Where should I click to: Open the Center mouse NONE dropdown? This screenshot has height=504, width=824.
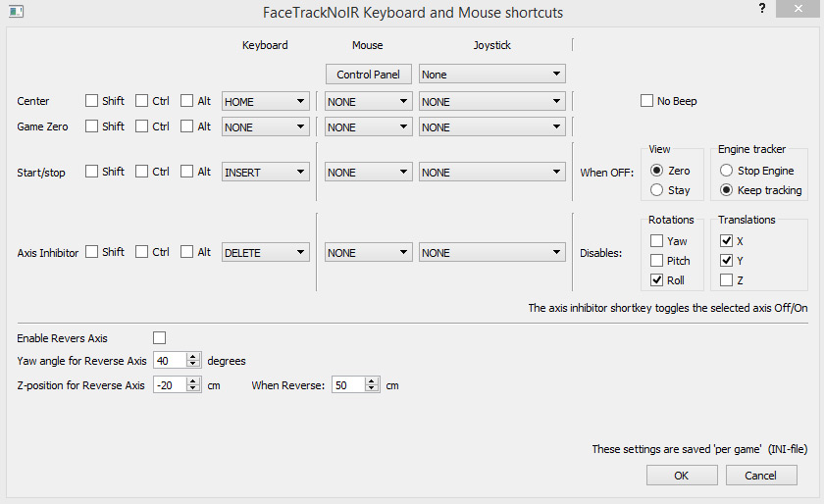369,101
